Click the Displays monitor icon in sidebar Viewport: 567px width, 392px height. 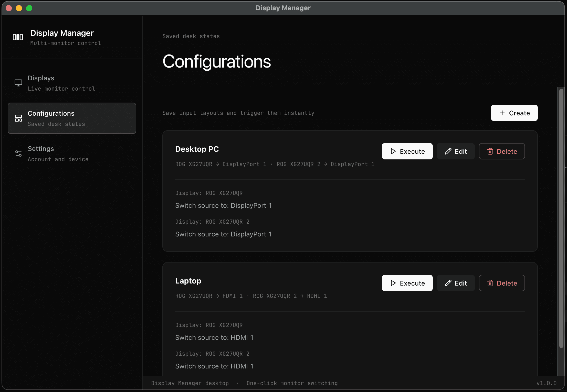[18, 83]
